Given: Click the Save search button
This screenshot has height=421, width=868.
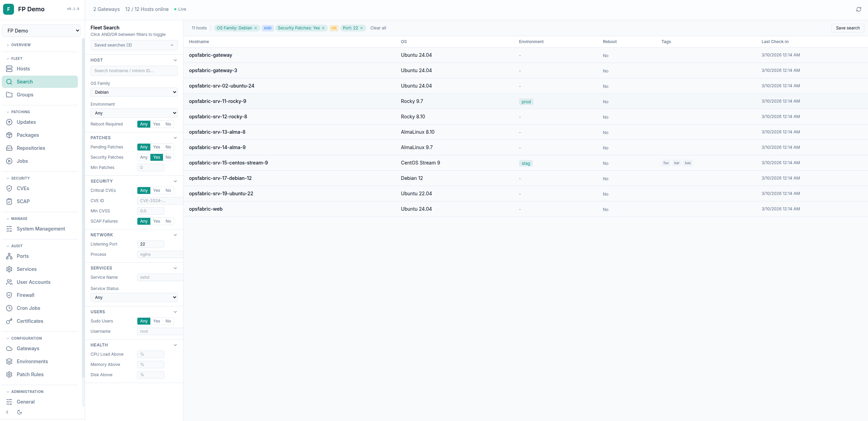Looking at the screenshot, I should pyautogui.click(x=848, y=28).
